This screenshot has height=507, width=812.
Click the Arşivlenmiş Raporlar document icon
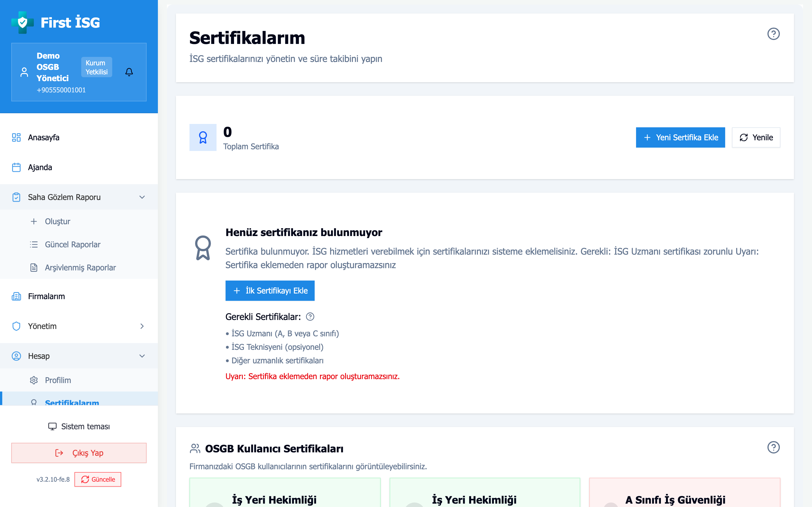(34, 267)
